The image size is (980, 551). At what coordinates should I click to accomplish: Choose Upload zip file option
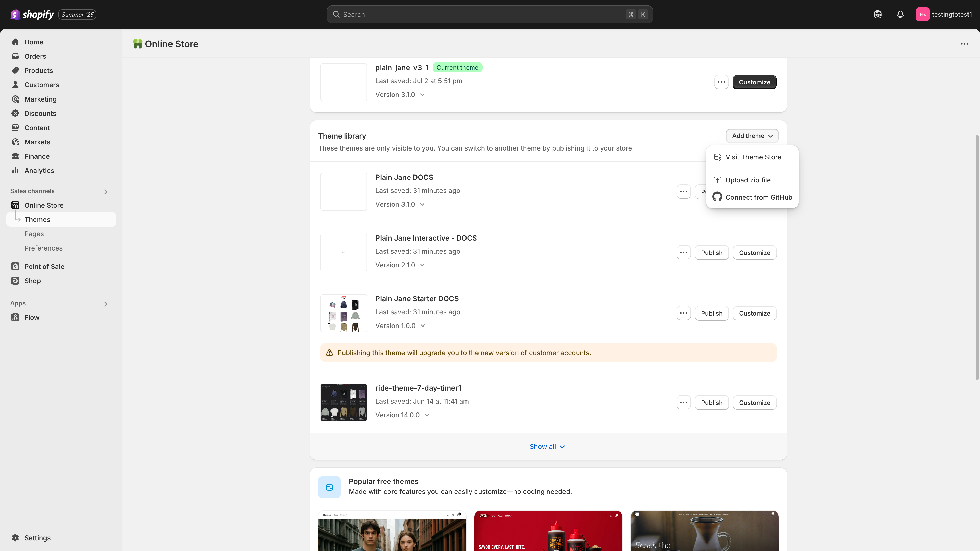(748, 180)
